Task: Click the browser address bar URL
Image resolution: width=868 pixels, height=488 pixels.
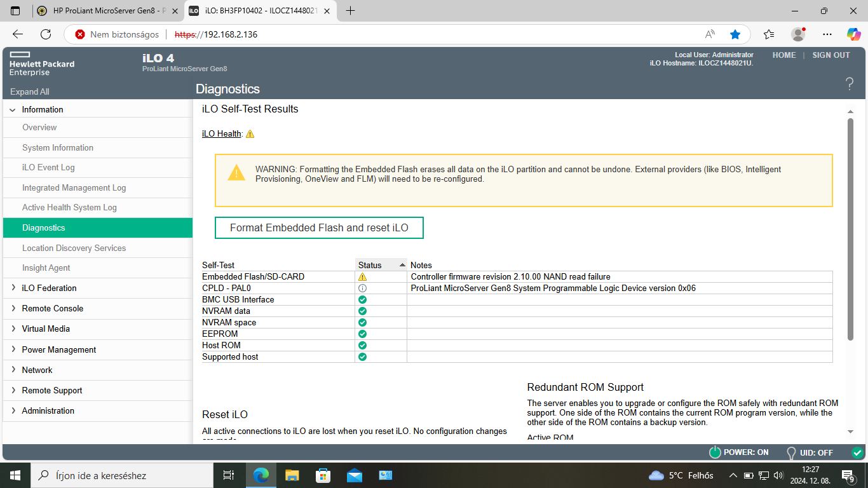Action: [x=216, y=34]
